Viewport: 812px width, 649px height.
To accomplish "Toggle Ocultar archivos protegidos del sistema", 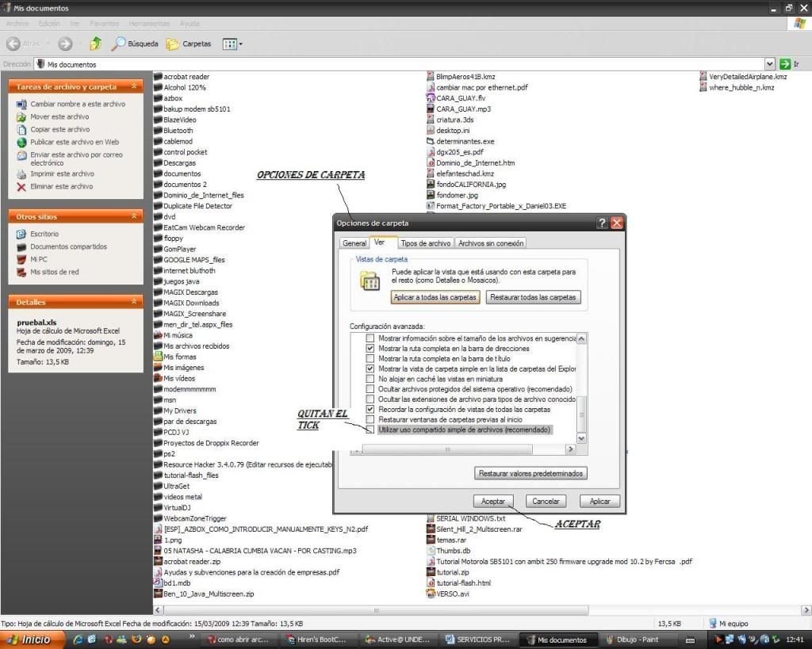I will (370, 389).
